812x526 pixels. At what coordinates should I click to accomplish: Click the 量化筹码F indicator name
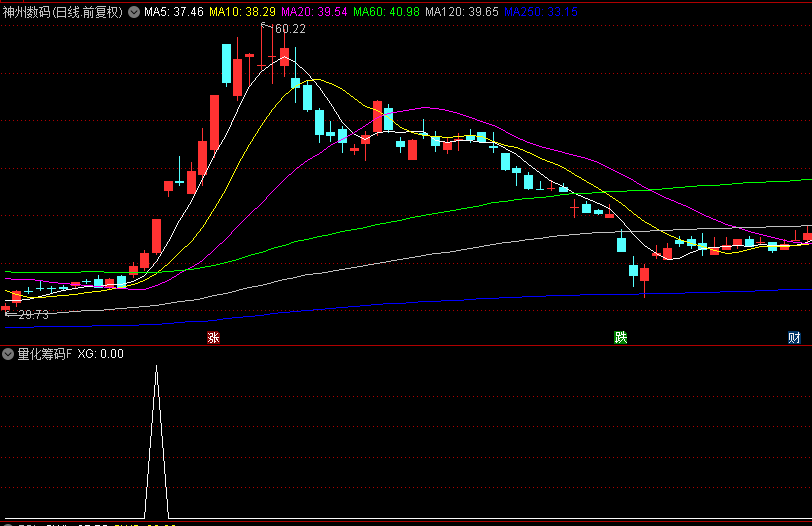(x=45, y=354)
